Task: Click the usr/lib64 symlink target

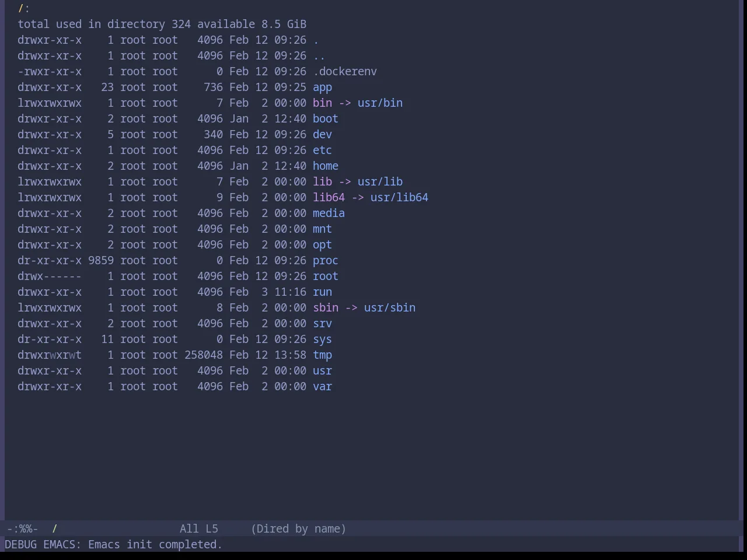Action: click(399, 198)
